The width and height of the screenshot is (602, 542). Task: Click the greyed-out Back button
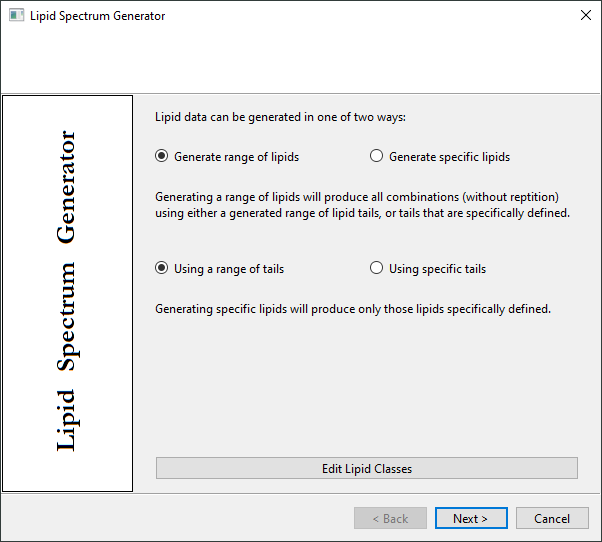pos(390,518)
